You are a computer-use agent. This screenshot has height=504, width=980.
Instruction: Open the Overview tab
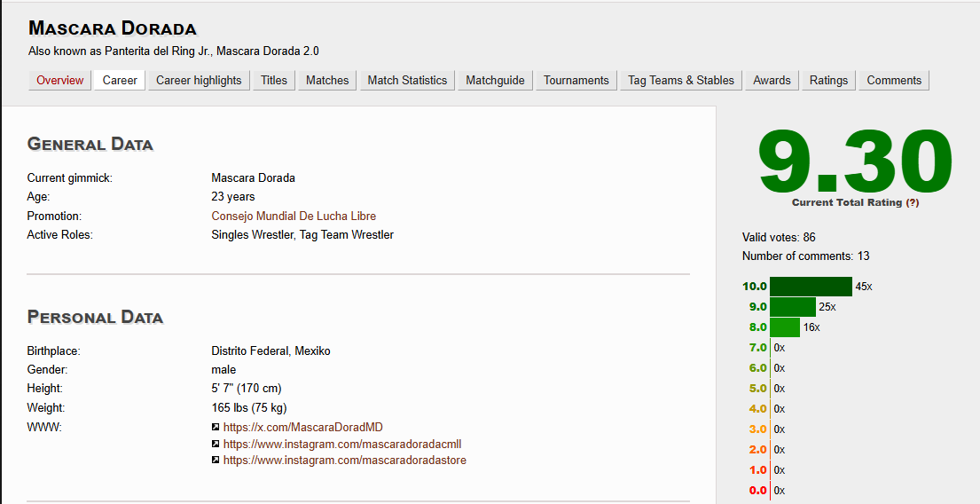60,80
